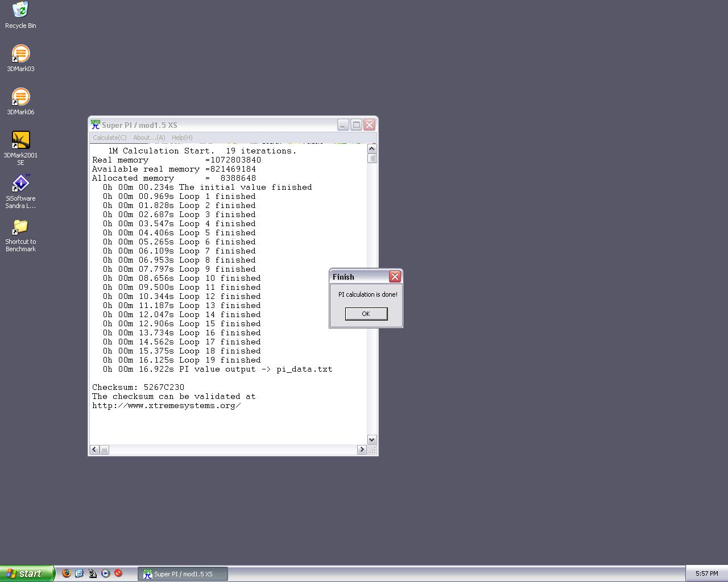Open the Calculate(C) menu
This screenshot has height=582, width=728.
coord(110,138)
